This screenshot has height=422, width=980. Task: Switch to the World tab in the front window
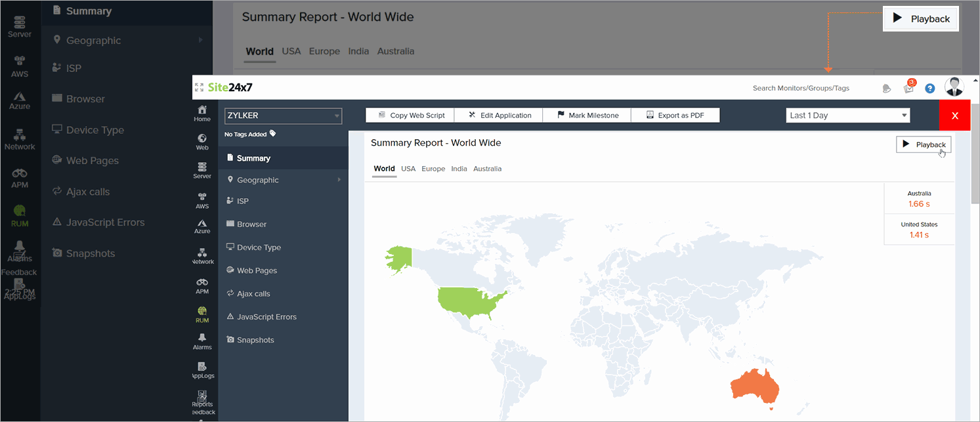point(384,169)
